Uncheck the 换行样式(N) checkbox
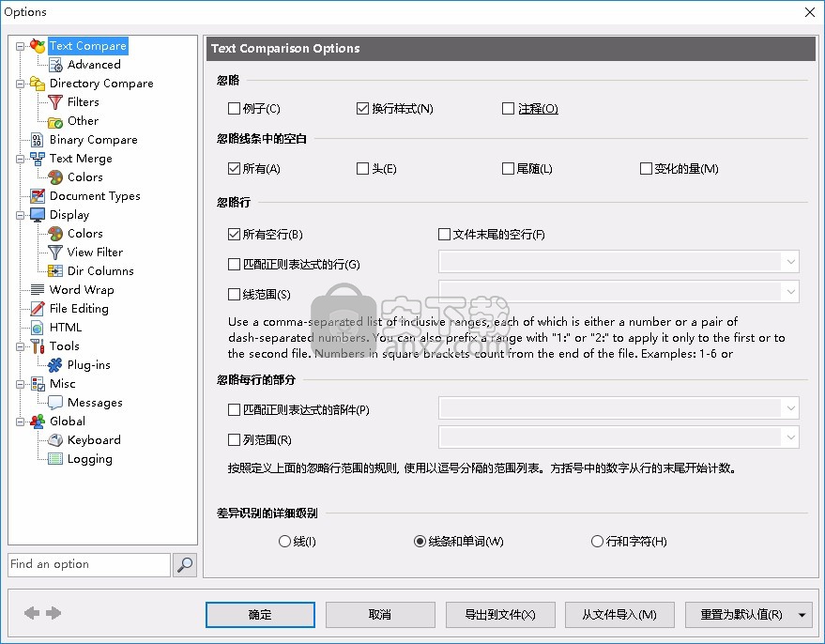The height and width of the screenshot is (644, 825). point(362,108)
